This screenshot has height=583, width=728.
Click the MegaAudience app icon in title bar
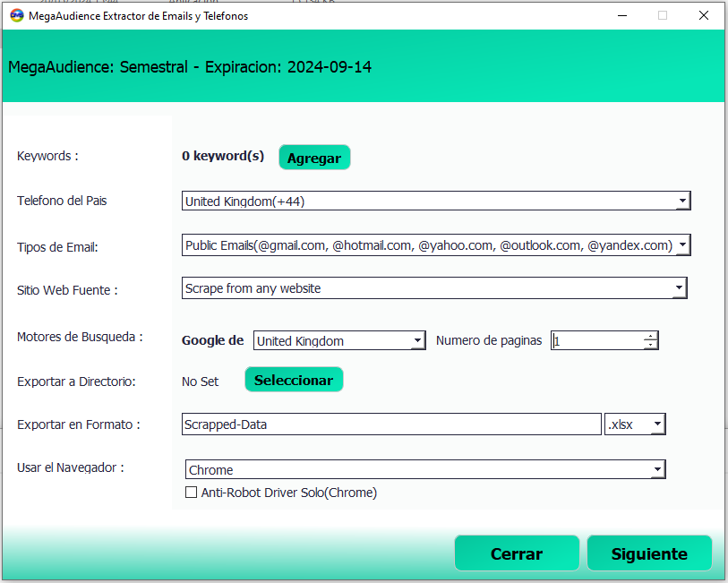point(17,15)
